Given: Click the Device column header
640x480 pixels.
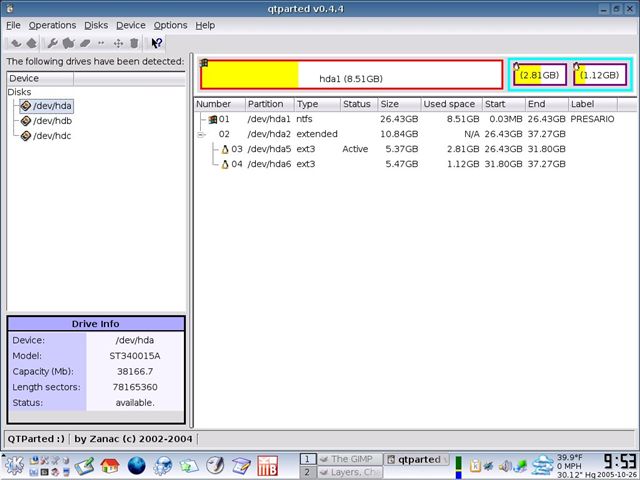Looking at the screenshot, I should click(40, 78).
